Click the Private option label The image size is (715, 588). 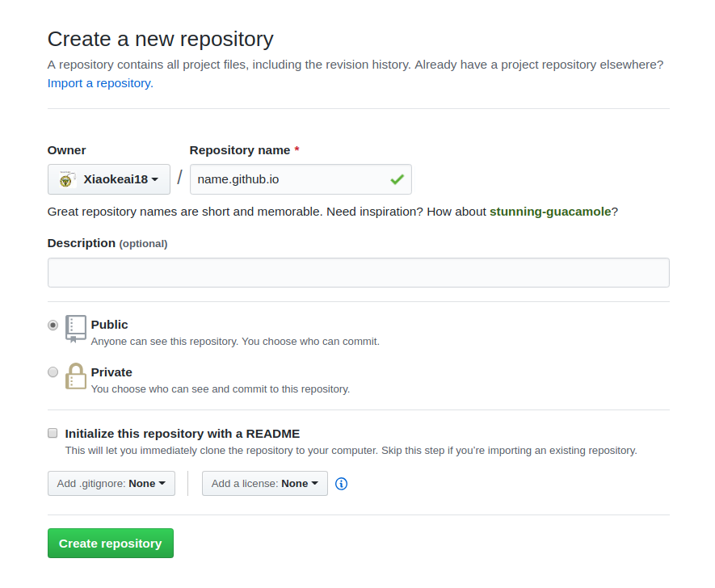click(111, 372)
